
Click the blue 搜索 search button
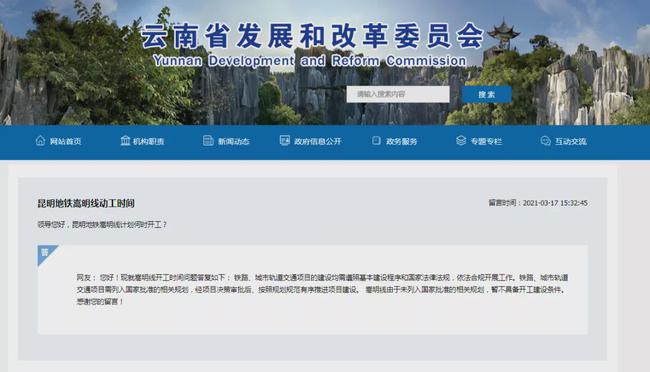[487, 95]
